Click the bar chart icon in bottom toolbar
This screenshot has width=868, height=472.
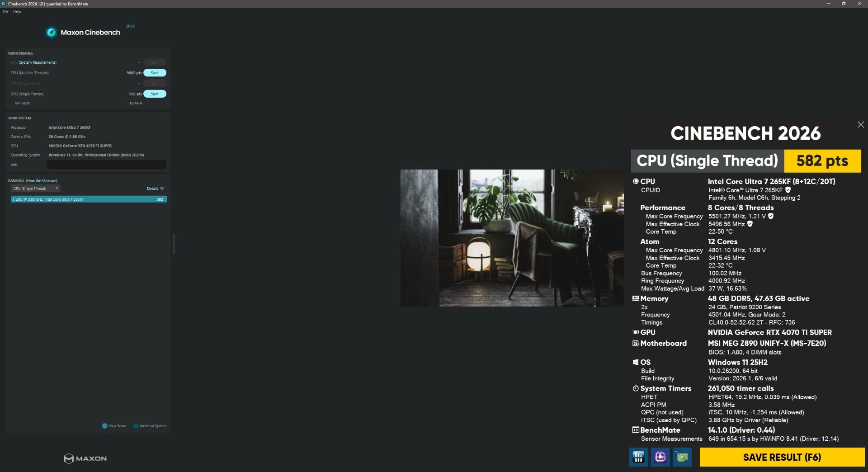638,457
